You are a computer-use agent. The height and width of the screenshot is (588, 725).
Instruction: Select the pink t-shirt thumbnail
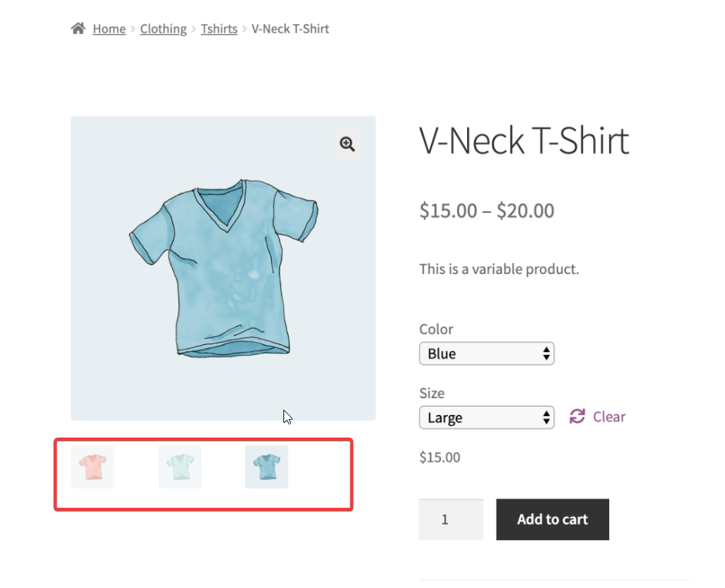[92, 466]
